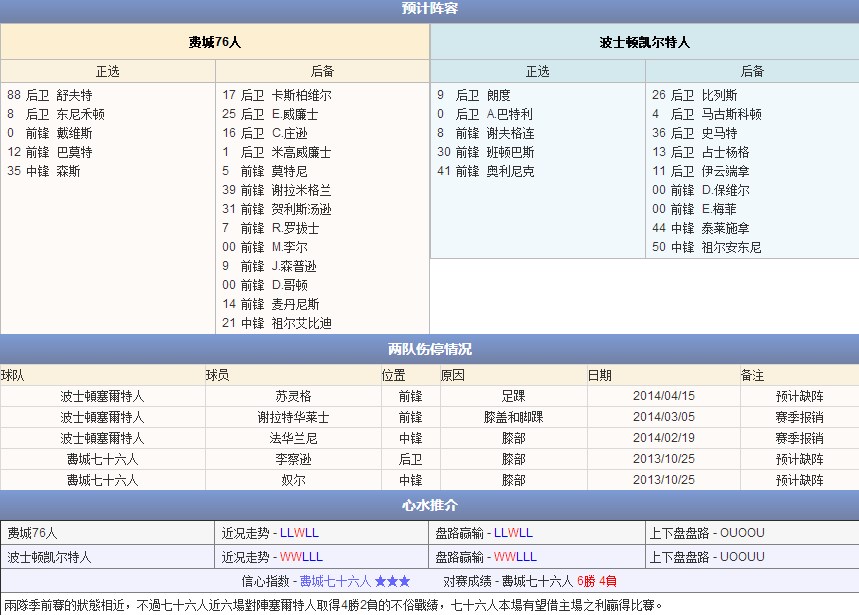Click the '心水推介' section header
Screen dimensions: 859x615
pyautogui.click(x=430, y=505)
